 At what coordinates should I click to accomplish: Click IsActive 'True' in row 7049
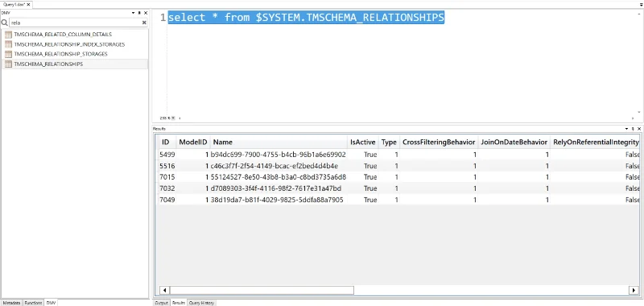[370, 200]
